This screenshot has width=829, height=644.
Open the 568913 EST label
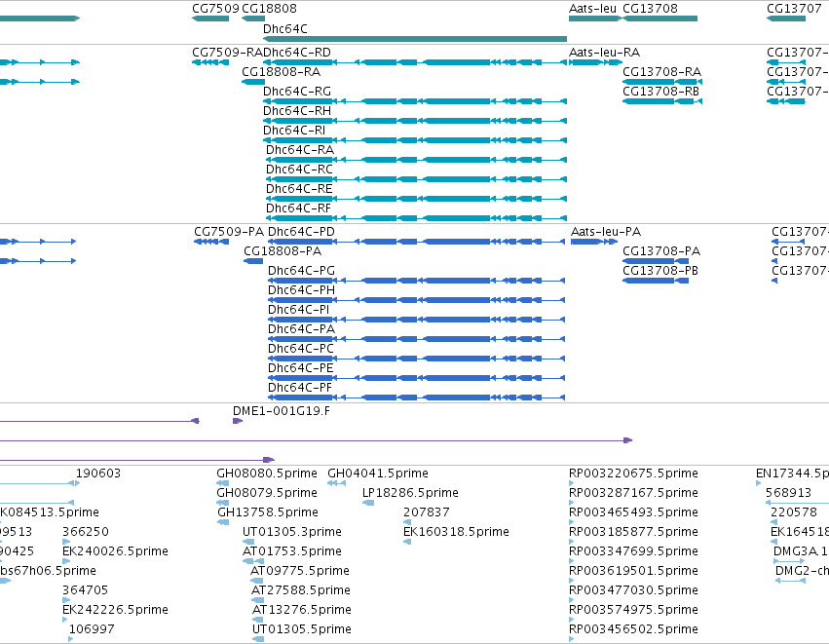[788, 493]
